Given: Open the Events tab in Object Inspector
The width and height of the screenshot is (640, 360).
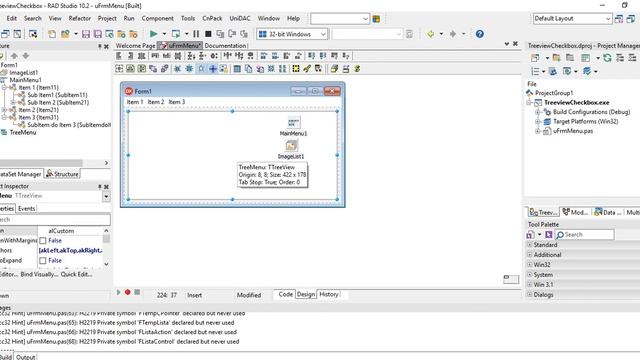Looking at the screenshot, I should [27, 209].
